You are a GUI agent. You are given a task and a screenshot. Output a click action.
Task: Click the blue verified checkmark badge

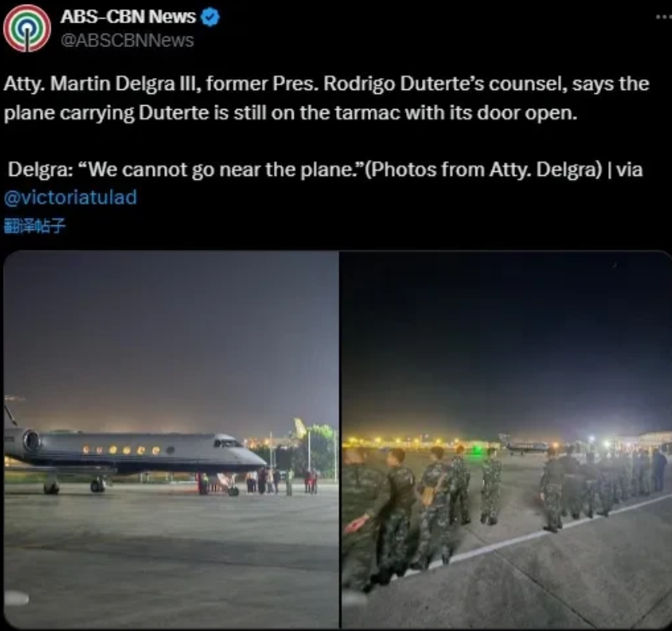[x=210, y=18]
